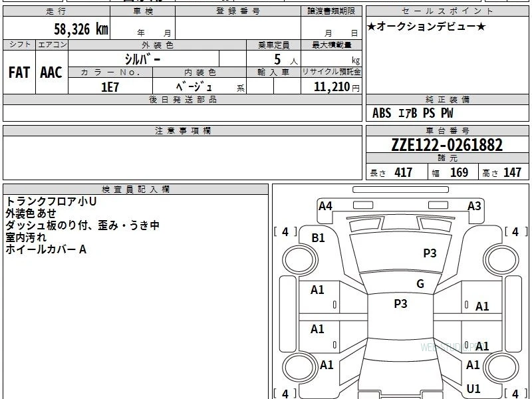Image resolution: width=532 pixels, height=399 pixels.
Task: Click the 譲渡書類期限 header
Action: [x=331, y=11]
